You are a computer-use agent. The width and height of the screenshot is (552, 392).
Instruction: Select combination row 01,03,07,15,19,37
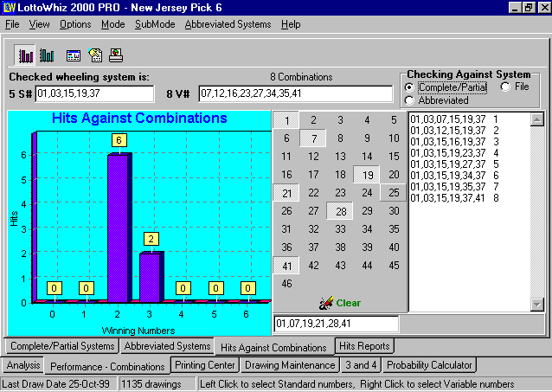pyautogui.click(x=454, y=119)
